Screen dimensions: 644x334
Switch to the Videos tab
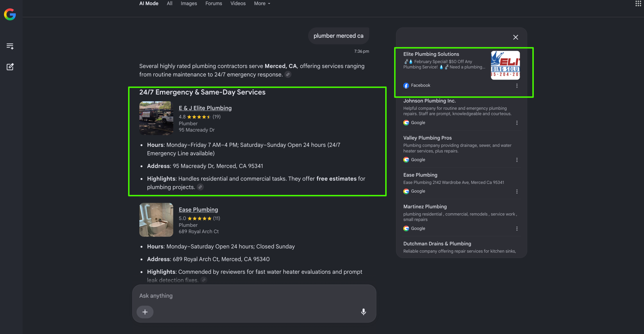pos(238,4)
